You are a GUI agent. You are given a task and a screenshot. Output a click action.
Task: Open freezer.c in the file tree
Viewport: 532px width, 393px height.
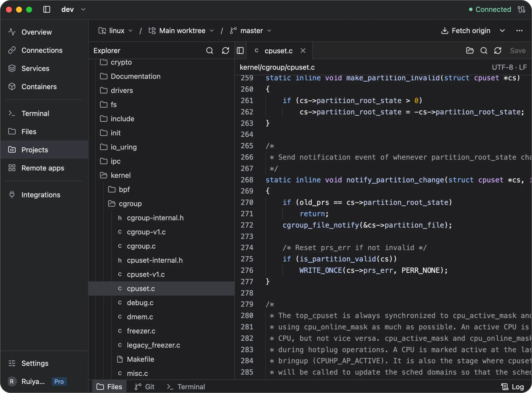click(x=162, y=331)
